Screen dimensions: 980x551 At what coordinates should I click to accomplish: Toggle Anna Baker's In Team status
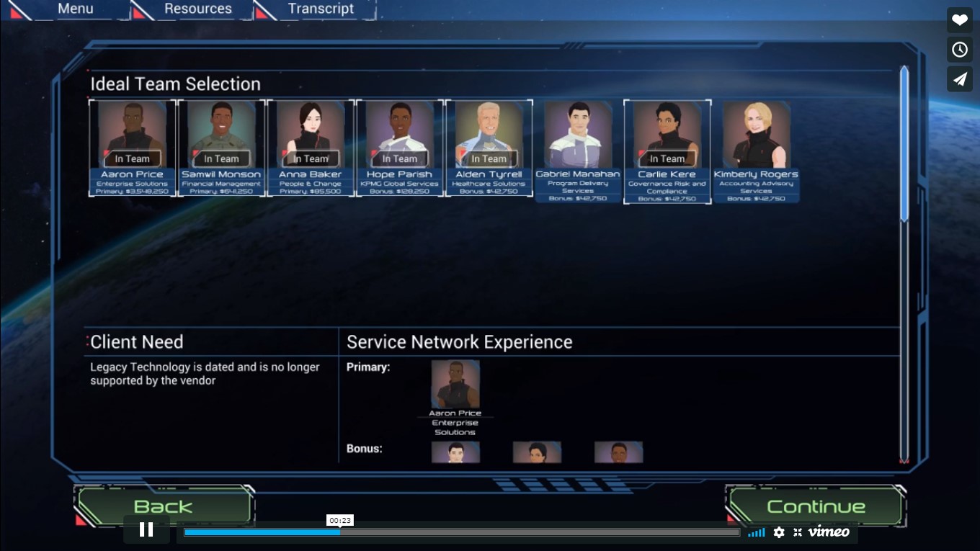point(311,158)
